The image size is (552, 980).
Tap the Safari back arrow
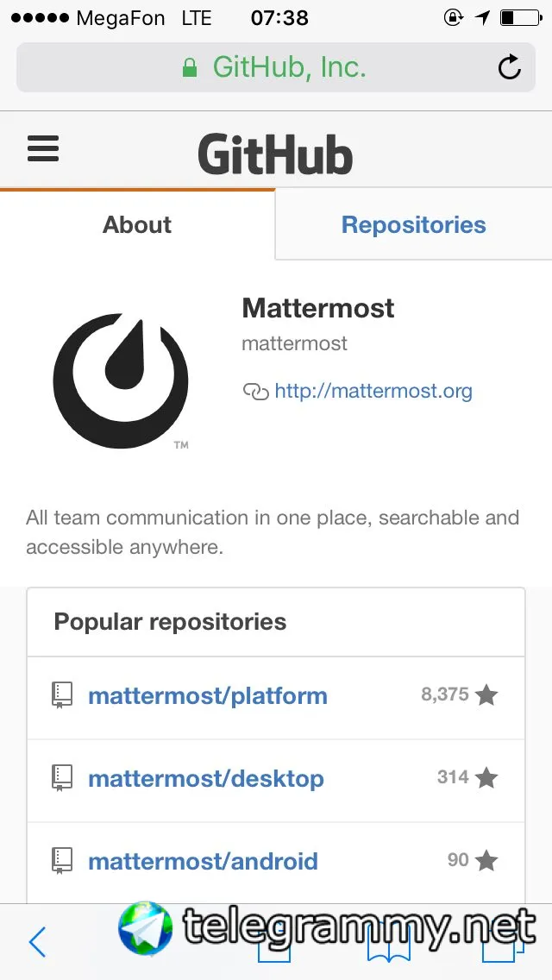click(37, 942)
